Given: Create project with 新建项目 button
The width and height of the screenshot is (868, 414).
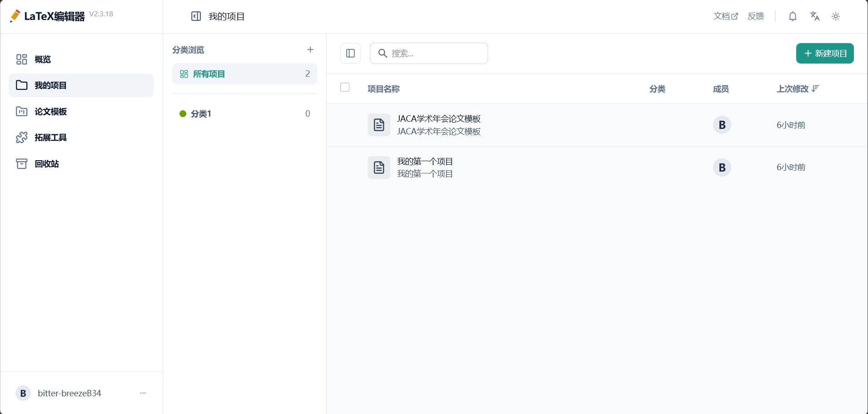Looking at the screenshot, I should (825, 53).
